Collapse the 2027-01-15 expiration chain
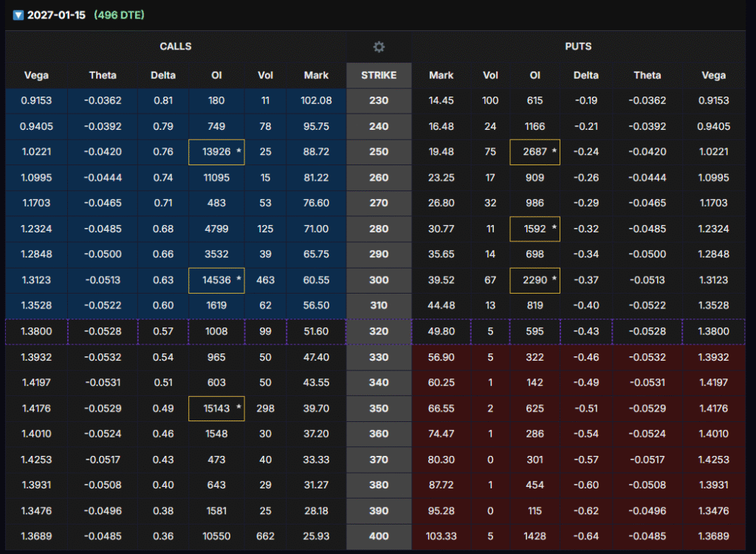 point(18,15)
